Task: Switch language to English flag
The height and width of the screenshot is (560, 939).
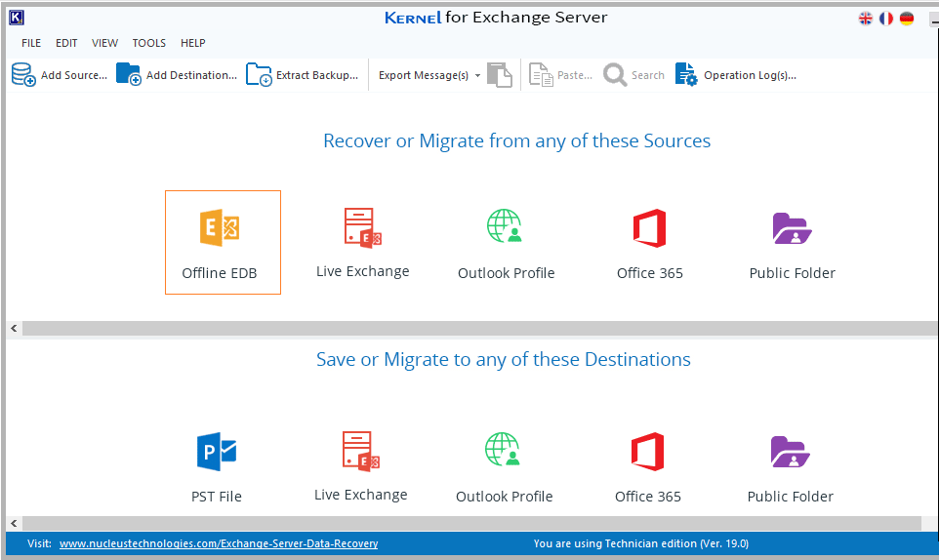Action: tap(866, 19)
